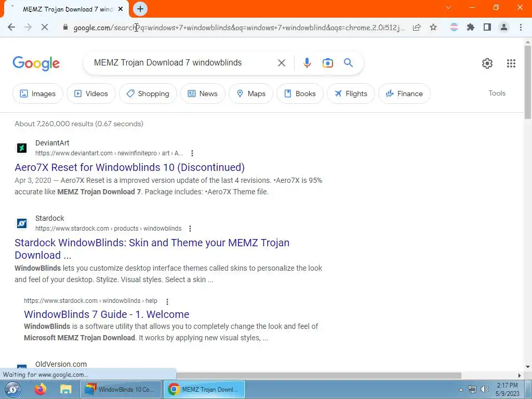Open the volume speaker tray icon
This screenshot has width=532, height=399.
(x=485, y=390)
